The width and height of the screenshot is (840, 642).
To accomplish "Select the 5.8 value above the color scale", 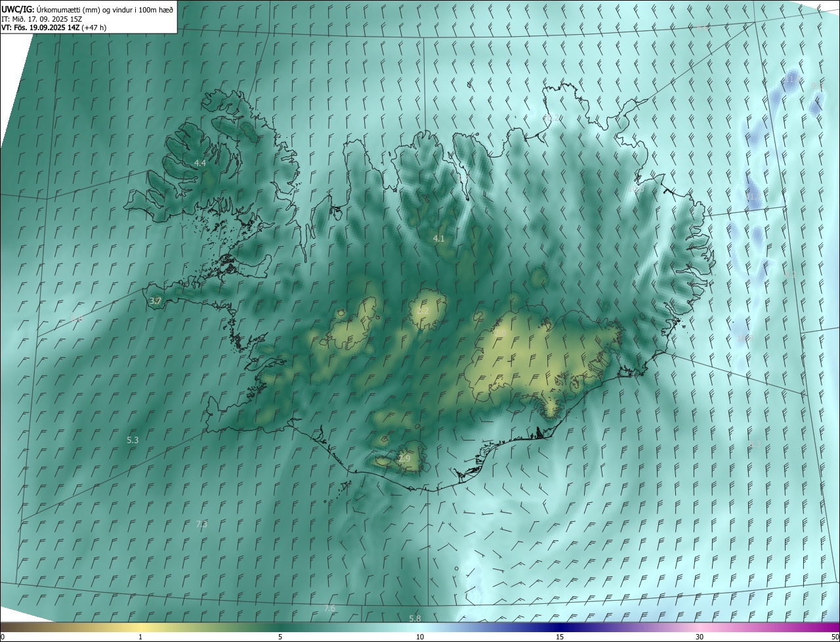I will click(415, 618).
